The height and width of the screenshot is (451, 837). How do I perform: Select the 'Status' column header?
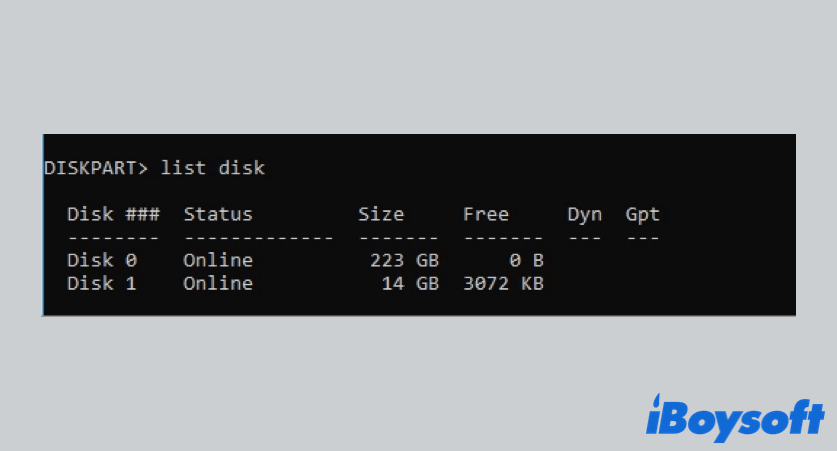click(x=218, y=214)
